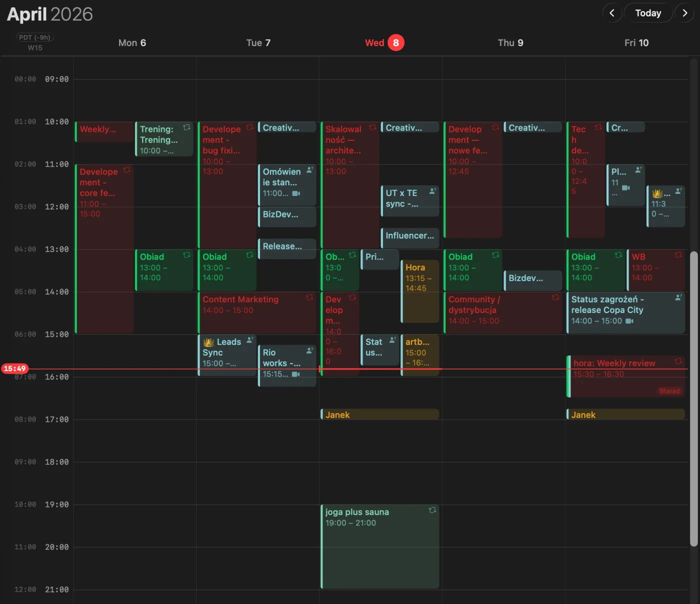Screen dimensions: 700x604
Task: Select the Wed 8 day header
Action: tap(384, 42)
